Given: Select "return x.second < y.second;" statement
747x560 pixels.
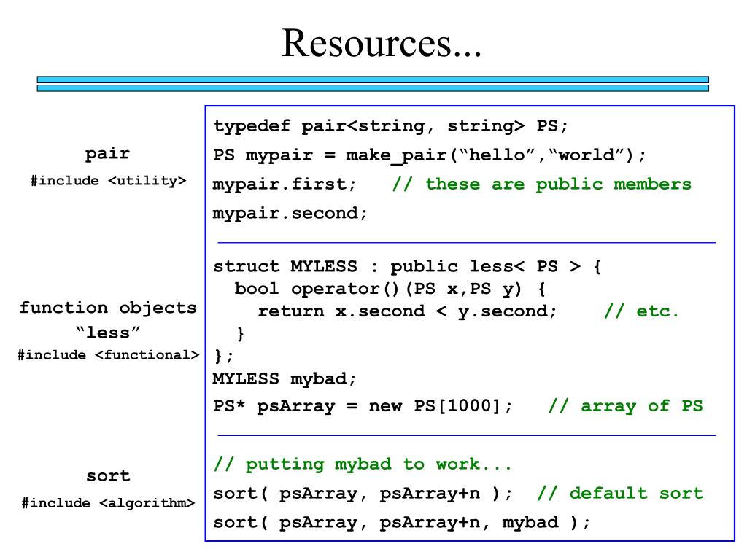Looking at the screenshot, I should (x=407, y=311).
